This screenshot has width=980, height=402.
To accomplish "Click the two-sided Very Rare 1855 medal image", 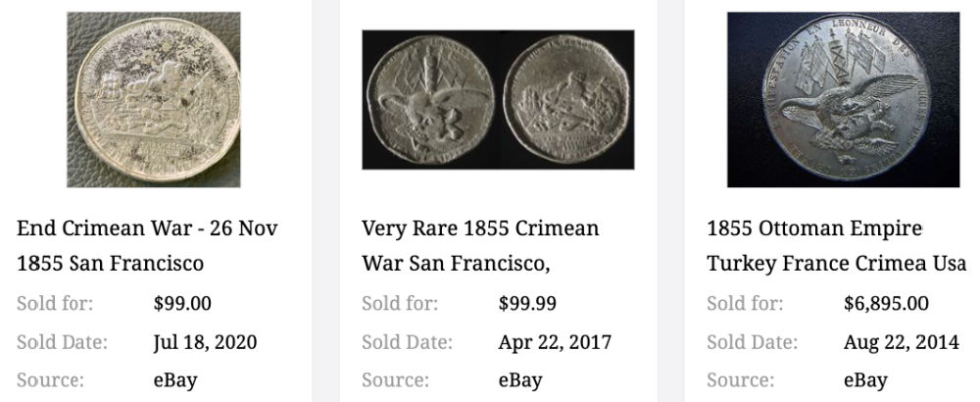I will click(x=498, y=99).
